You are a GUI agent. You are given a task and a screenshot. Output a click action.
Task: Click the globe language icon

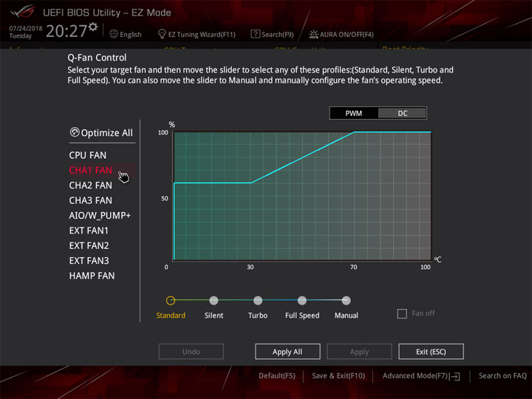tap(114, 34)
